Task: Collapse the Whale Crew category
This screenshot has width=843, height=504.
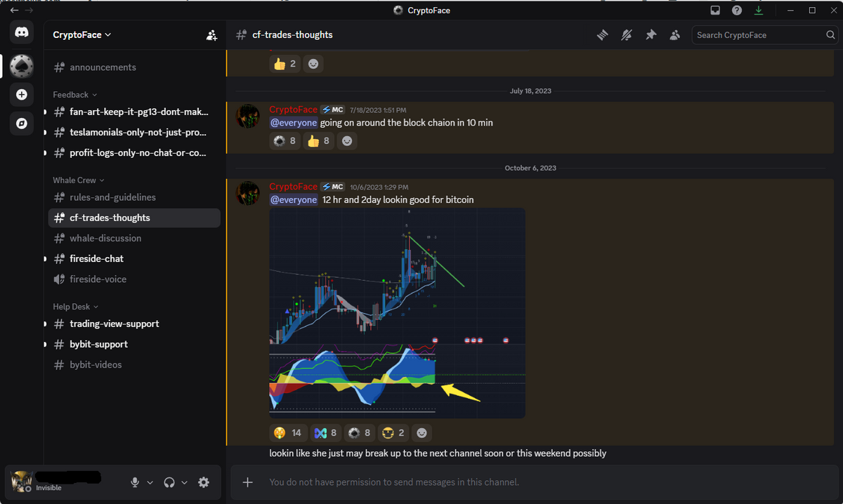Action: 79,180
